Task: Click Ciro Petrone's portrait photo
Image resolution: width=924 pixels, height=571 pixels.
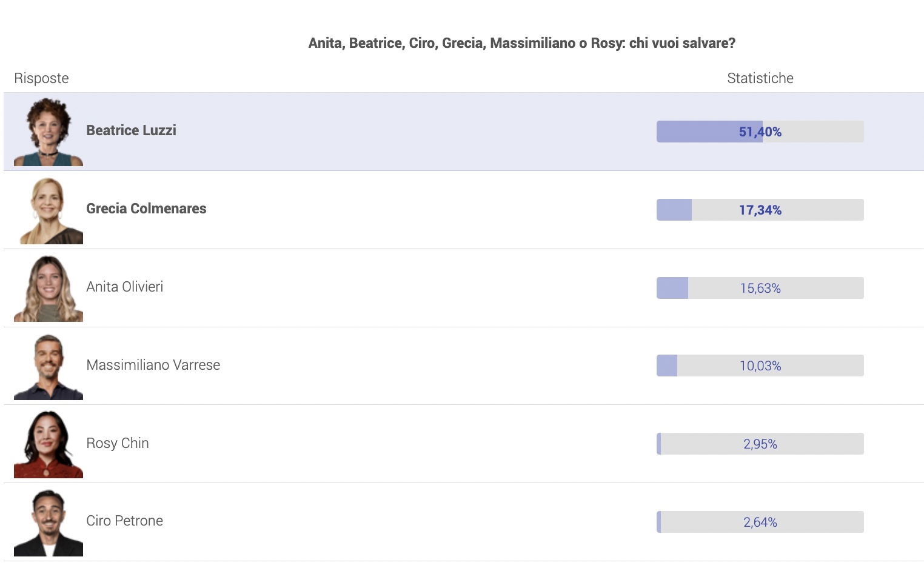Action: tap(49, 523)
